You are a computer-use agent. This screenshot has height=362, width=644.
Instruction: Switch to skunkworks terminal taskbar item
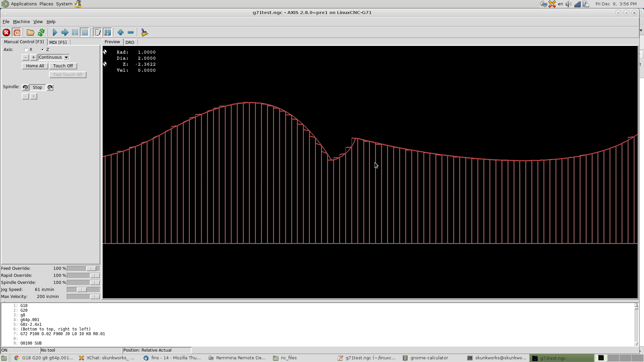(x=497, y=358)
